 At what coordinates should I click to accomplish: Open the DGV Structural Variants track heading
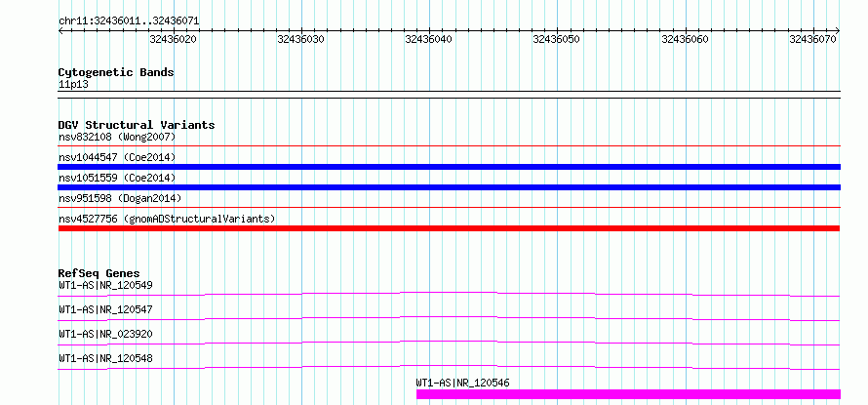[x=137, y=125]
